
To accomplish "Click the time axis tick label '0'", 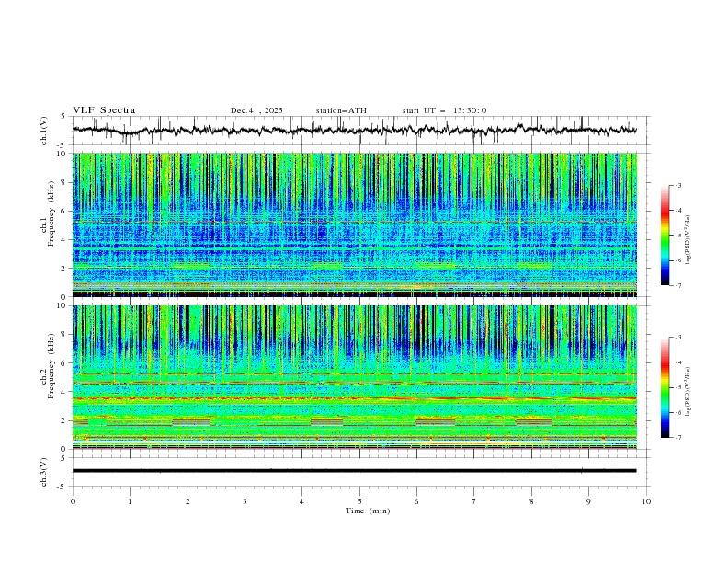I will pos(73,501).
